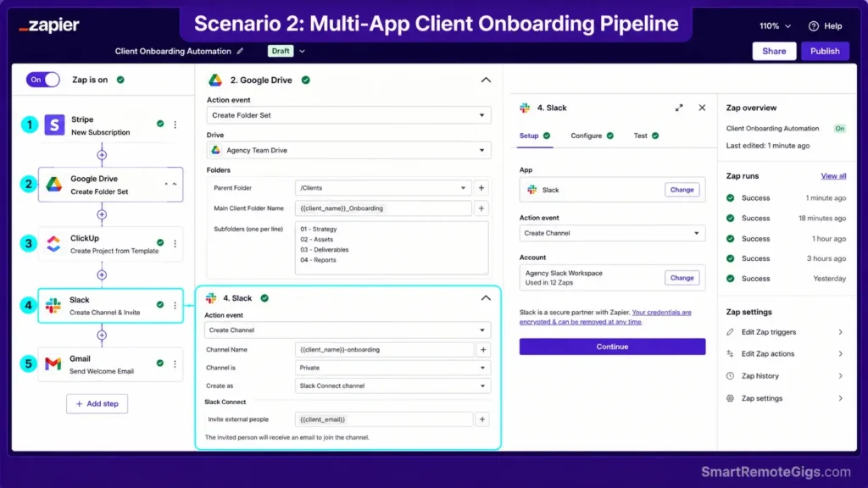This screenshot has width=868, height=488.
Task: Select the ClickUp icon in step 3
Action: point(53,243)
